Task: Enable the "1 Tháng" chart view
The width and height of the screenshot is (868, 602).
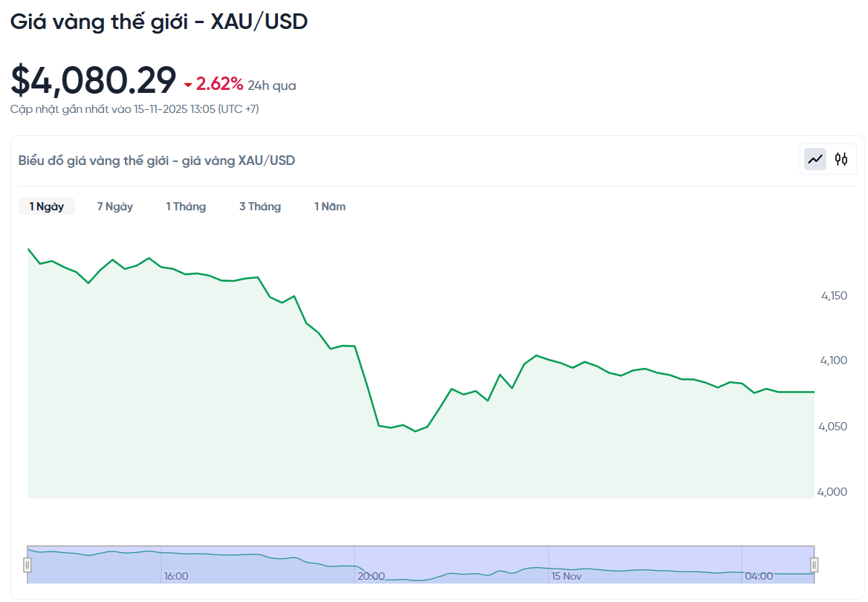Action: [186, 206]
